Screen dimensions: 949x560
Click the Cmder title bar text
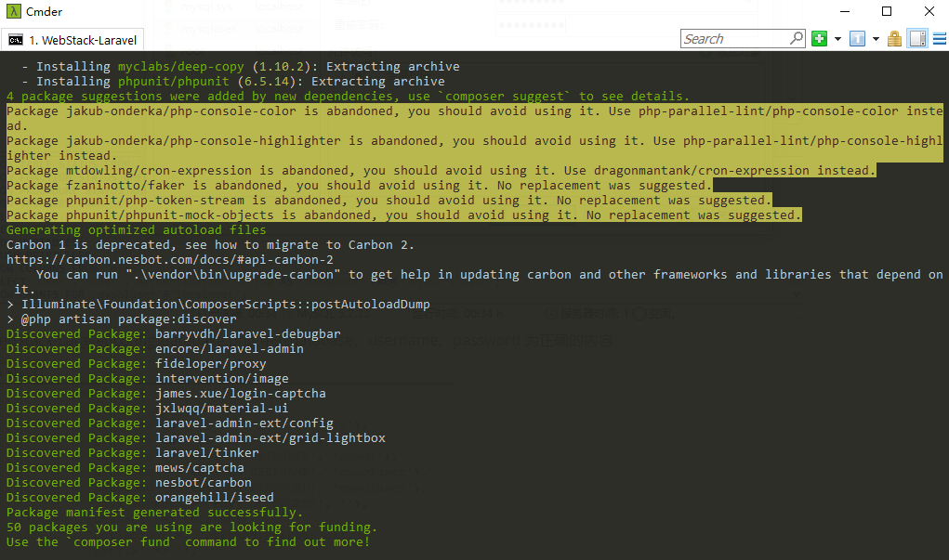[45, 11]
